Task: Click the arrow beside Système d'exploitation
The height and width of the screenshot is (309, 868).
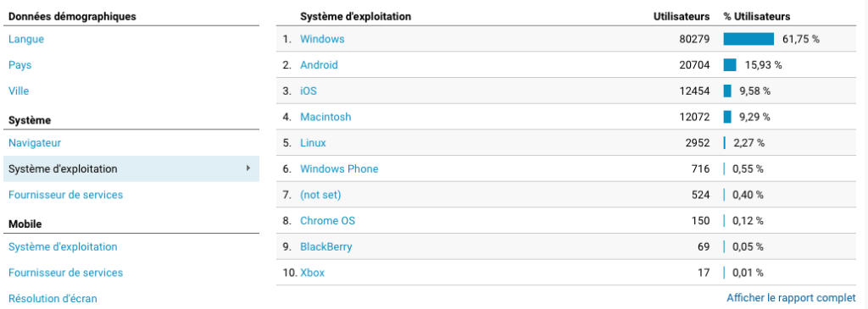Action: click(248, 168)
